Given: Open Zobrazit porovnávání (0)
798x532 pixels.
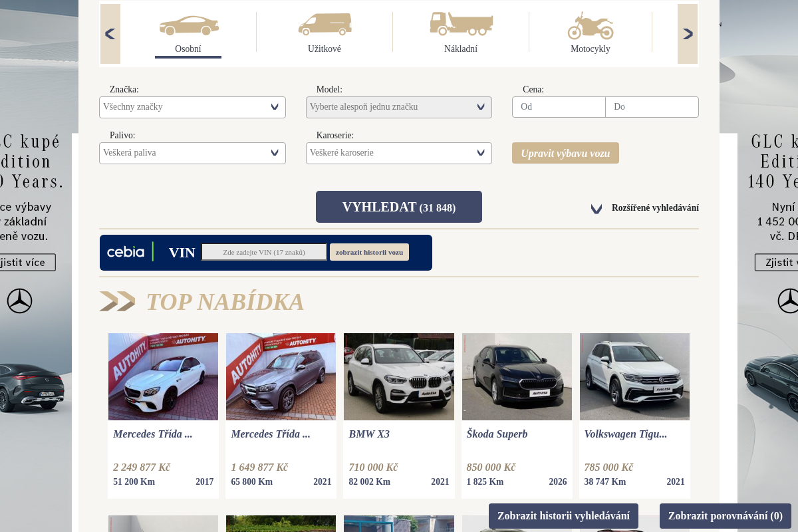Looking at the screenshot, I should [x=726, y=516].
